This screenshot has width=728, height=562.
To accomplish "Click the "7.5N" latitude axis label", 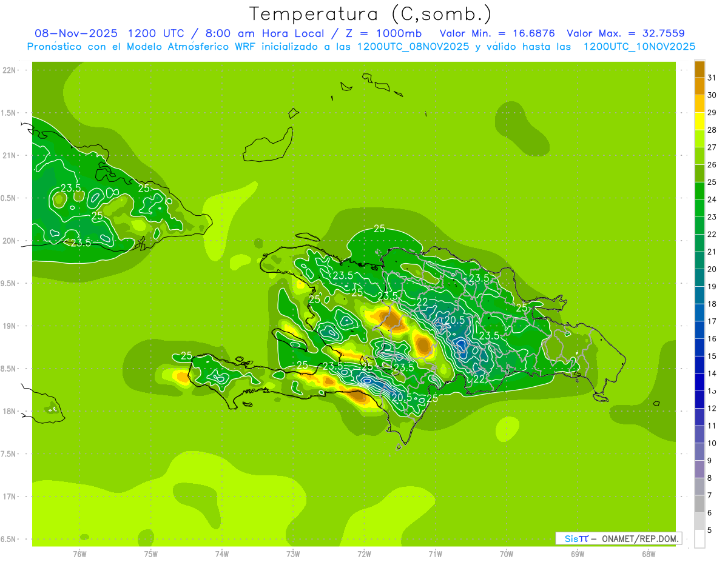I will pos(9,454).
